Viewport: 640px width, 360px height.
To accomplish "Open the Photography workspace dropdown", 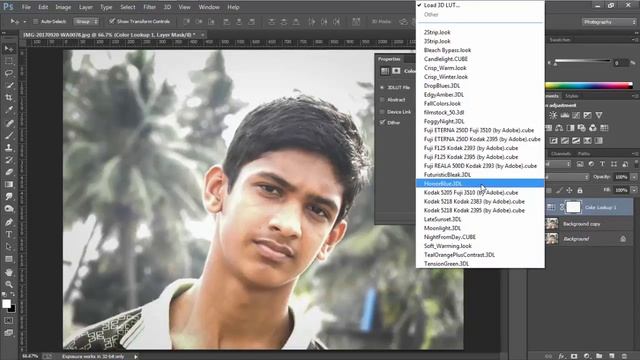I will (x=609, y=22).
